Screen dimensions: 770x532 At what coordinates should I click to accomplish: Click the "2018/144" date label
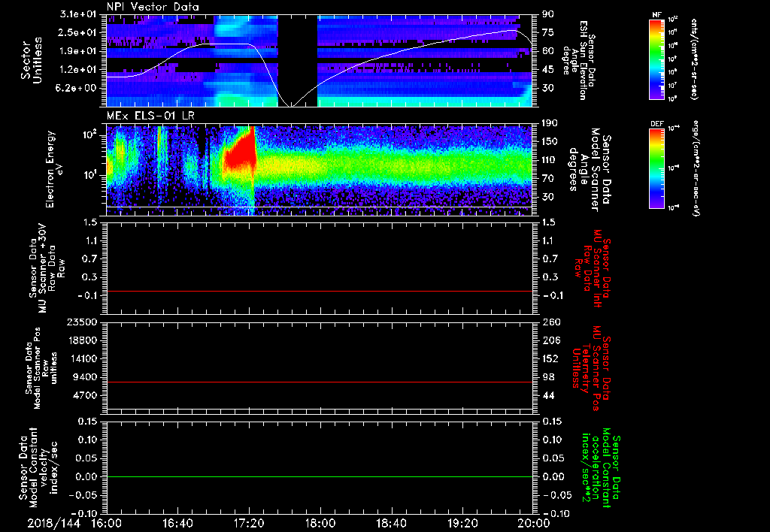pos(53,523)
